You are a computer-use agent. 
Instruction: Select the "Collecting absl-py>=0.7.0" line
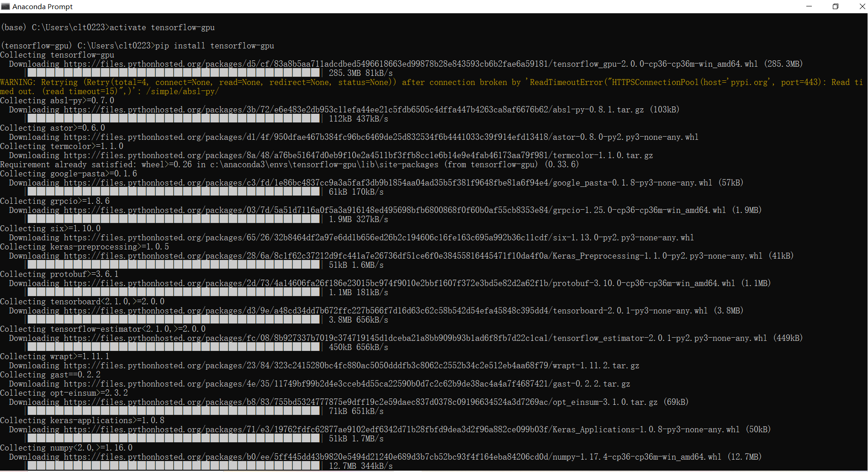[57, 101]
